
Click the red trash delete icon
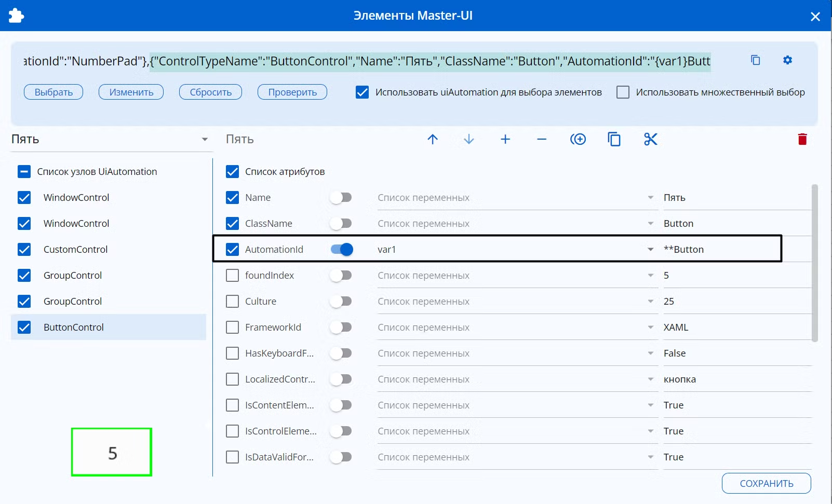[x=802, y=139]
